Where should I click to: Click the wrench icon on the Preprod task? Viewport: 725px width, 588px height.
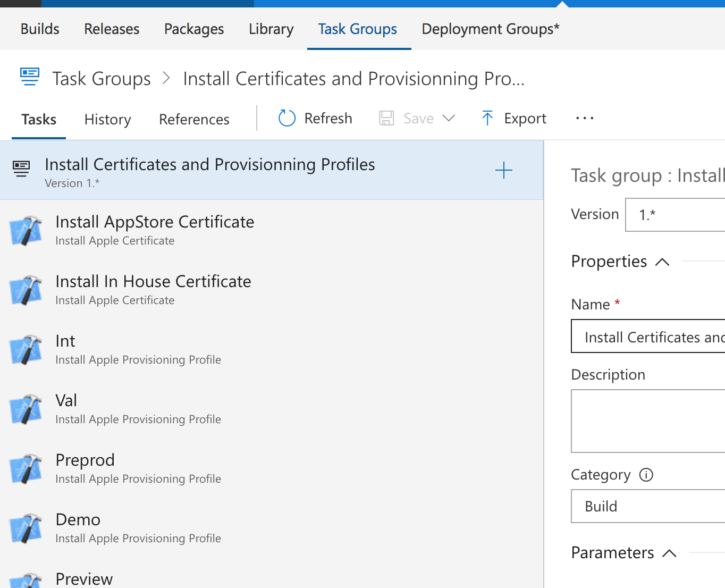[x=27, y=468]
